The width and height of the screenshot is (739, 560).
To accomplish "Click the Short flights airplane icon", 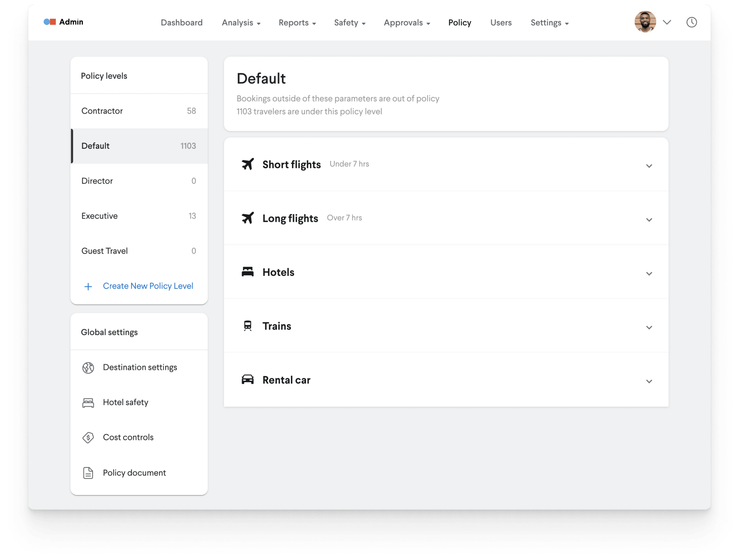I will coord(248,164).
